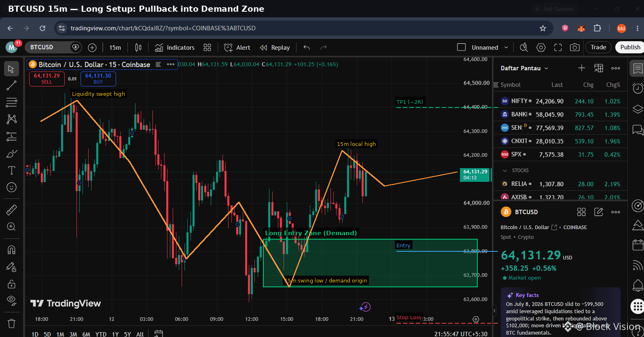Switch chart range to YTD
The height and width of the screenshot is (337, 644).
pos(101,334)
